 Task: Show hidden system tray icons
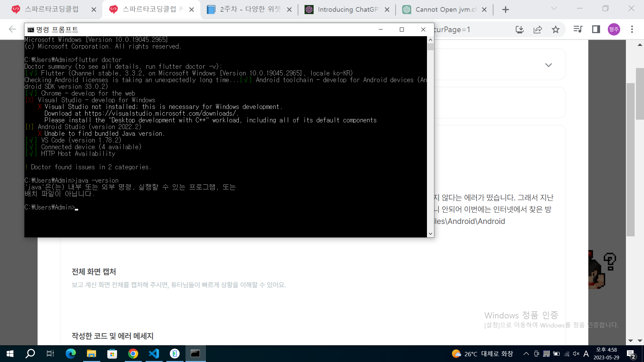tap(526, 354)
